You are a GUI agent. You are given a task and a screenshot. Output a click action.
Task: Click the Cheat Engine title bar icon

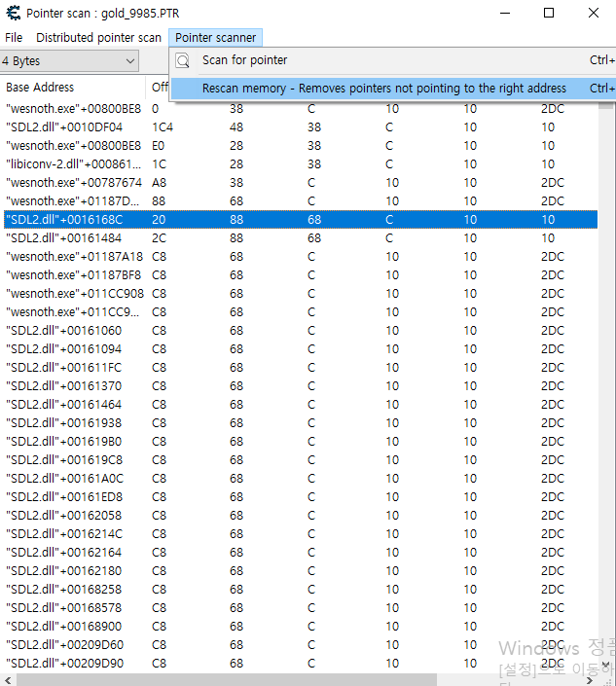[x=14, y=13]
